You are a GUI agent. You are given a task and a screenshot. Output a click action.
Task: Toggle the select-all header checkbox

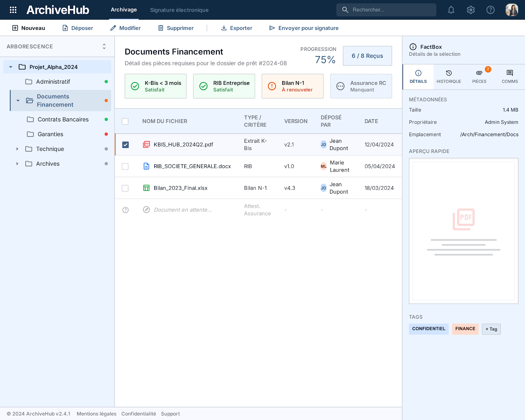[x=125, y=121]
